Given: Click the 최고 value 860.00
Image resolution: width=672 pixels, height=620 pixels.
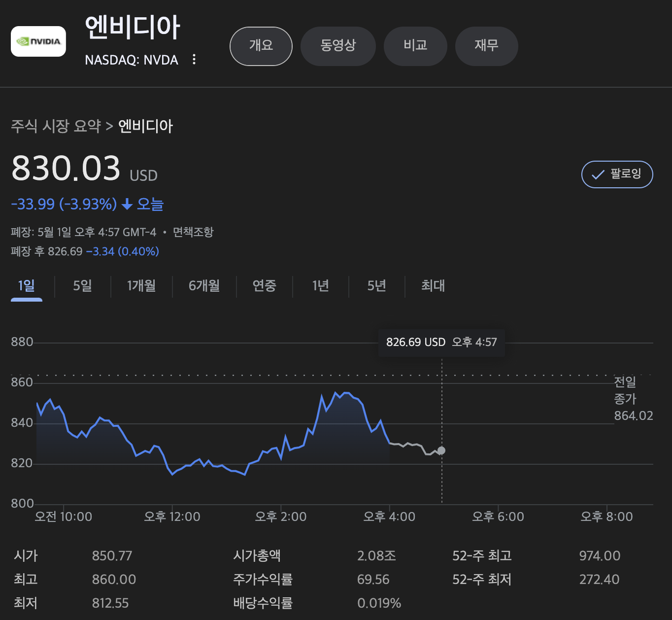Looking at the screenshot, I should (x=114, y=580).
